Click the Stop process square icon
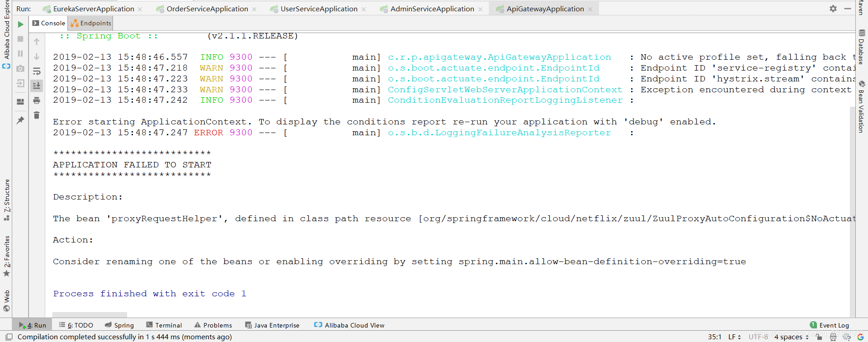 tap(20, 39)
